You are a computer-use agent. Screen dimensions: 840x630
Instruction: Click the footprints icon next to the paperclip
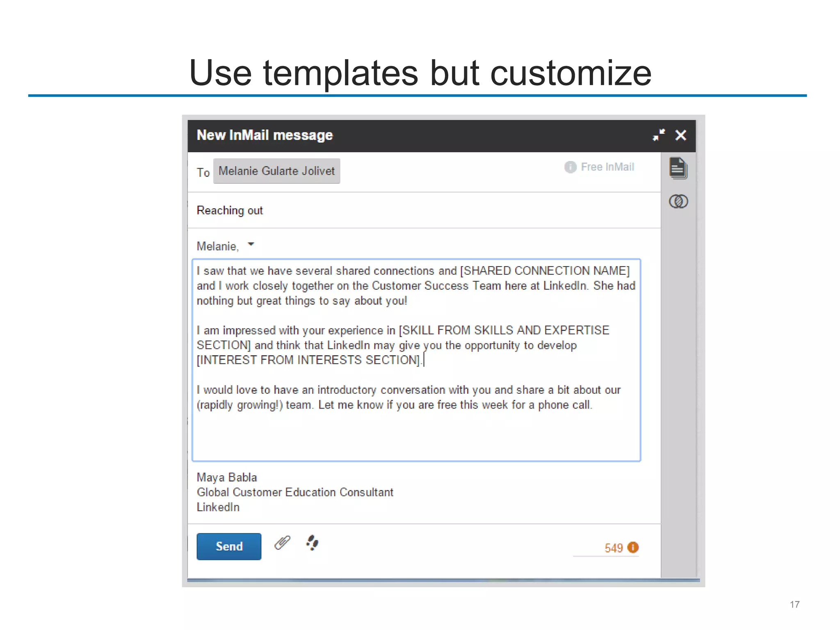[x=312, y=543]
